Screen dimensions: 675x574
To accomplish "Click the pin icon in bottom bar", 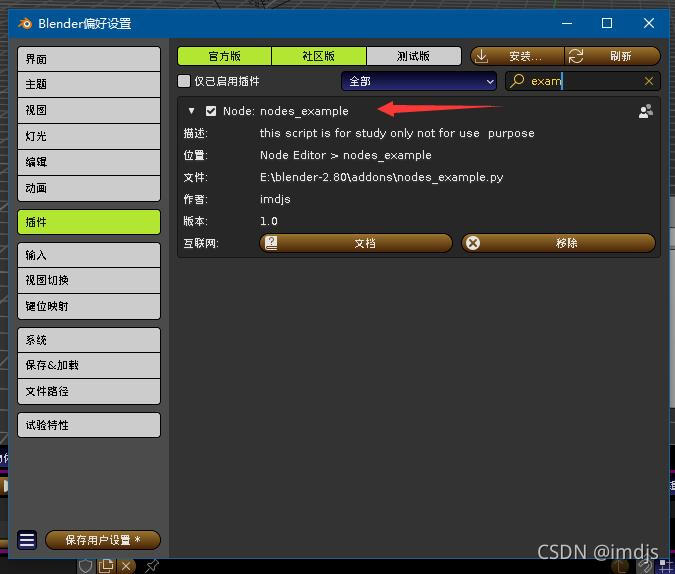I will point(152,566).
